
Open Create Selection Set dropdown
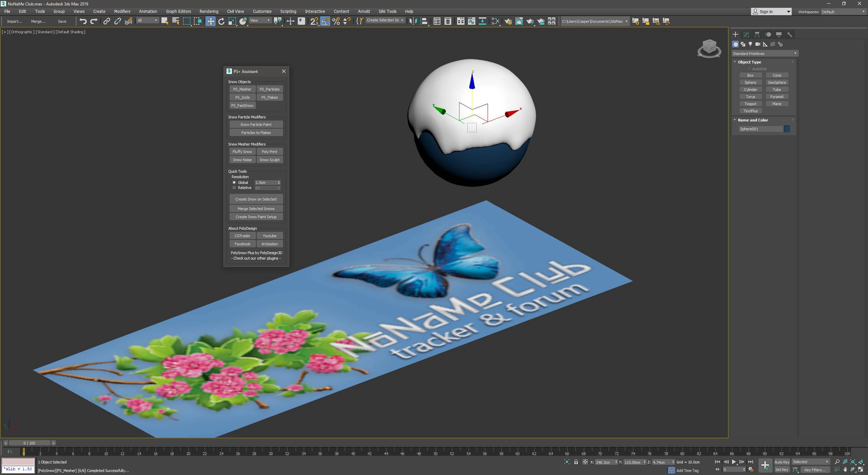pos(385,20)
